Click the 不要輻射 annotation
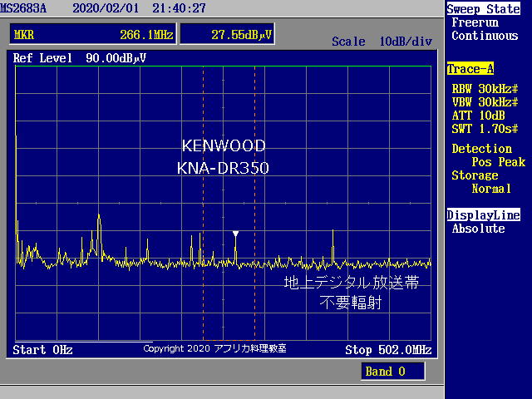Screen dimensions: 532x399 click(351, 302)
